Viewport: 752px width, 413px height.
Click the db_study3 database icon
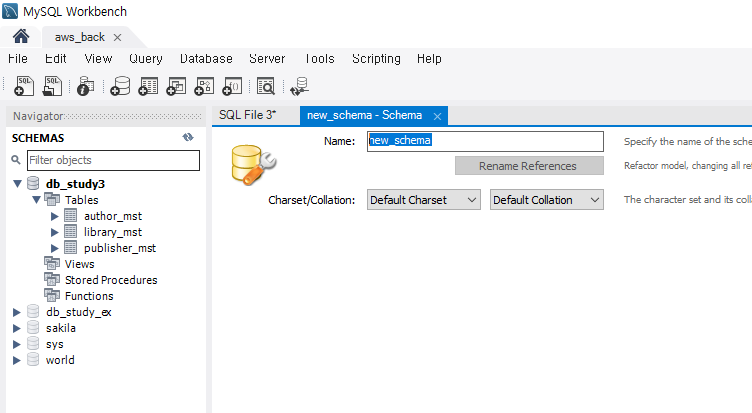coord(33,183)
